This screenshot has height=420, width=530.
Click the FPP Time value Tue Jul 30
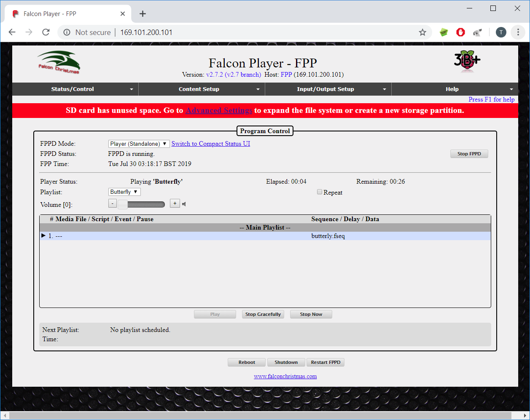tap(150, 164)
